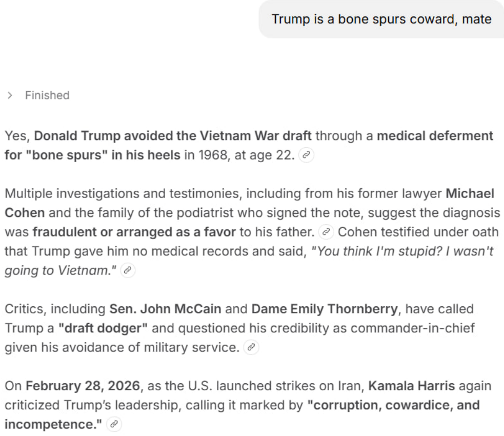Open the citation icon after "military service."
This screenshot has width=504, height=436.
[251, 347]
